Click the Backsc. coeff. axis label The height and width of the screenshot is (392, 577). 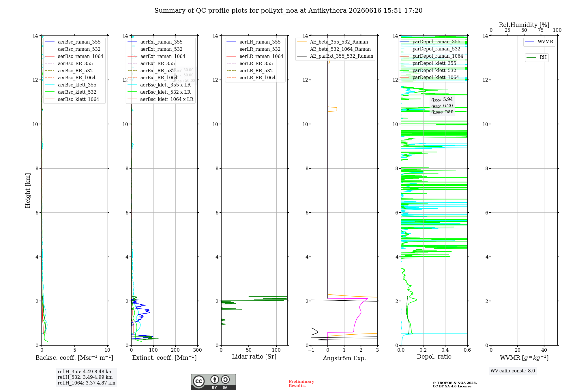point(74,358)
